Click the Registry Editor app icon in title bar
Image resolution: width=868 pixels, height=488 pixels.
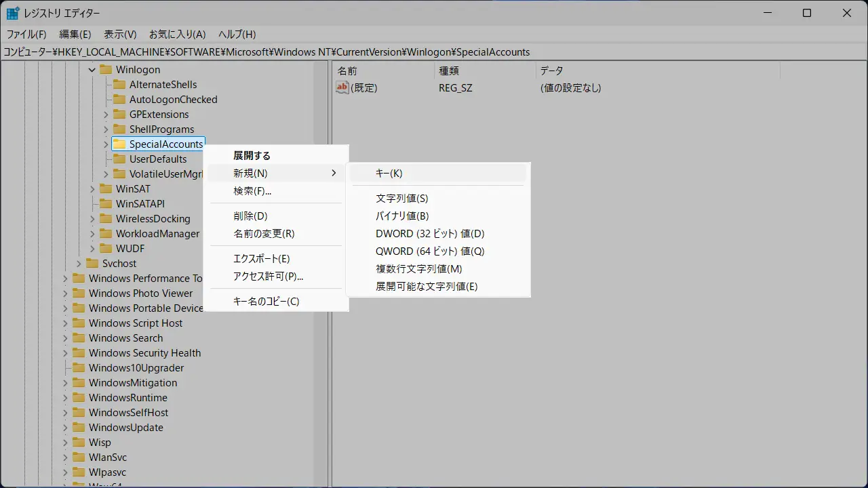click(13, 13)
